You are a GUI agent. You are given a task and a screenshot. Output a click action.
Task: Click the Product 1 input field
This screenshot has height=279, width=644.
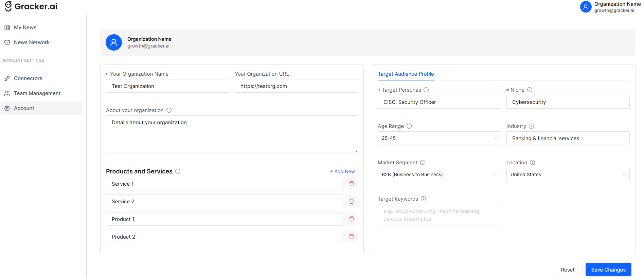[x=224, y=219]
